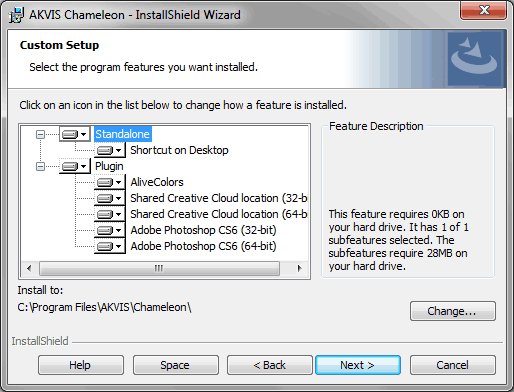Select Shared Creative Cloud location (32-bit) entry
Viewport: 514px width, 392px height.
[x=219, y=198]
